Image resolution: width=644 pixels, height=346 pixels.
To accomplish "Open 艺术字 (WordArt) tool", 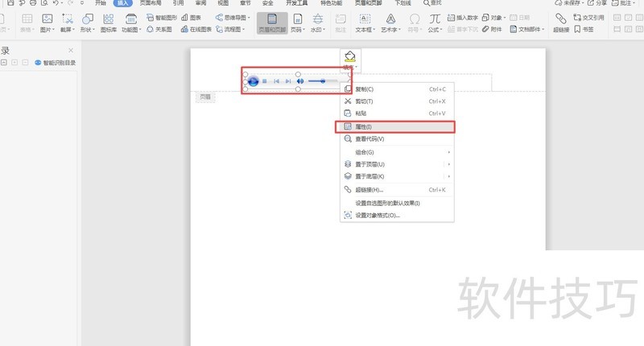I will click(x=390, y=23).
